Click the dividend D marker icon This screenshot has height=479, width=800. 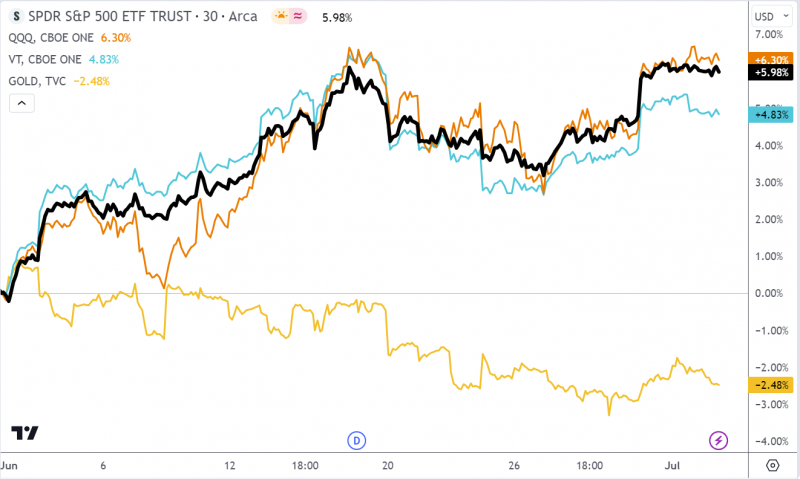click(357, 440)
